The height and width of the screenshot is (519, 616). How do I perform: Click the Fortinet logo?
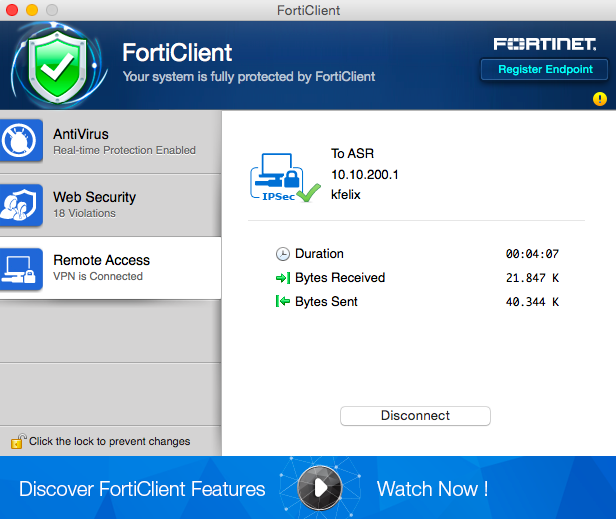tap(546, 44)
